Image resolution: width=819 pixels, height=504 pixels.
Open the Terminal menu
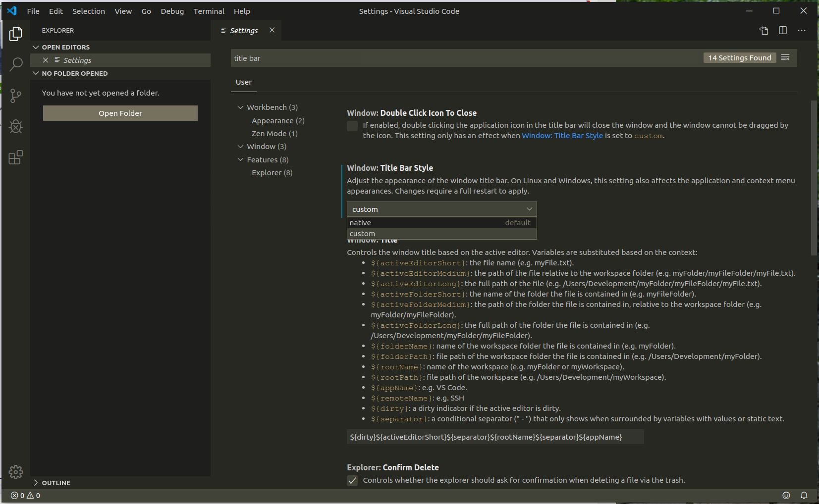tap(209, 11)
